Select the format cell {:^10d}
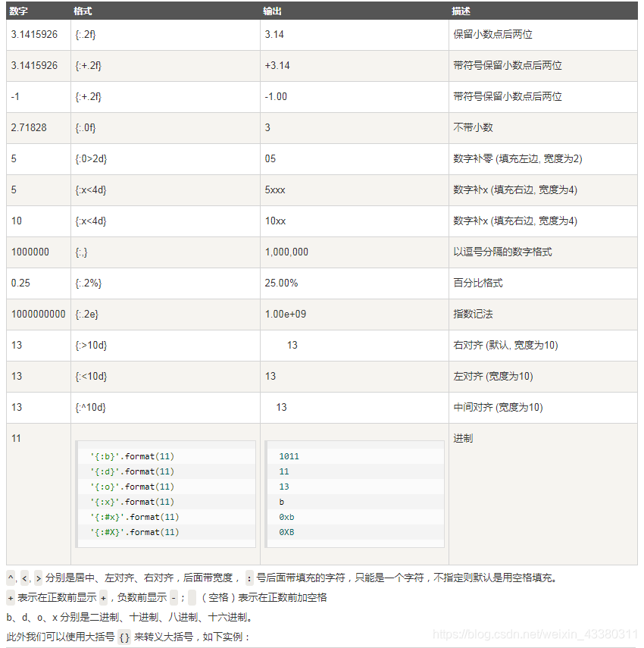Viewport: 644px width, 648px height. tap(90, 408)
